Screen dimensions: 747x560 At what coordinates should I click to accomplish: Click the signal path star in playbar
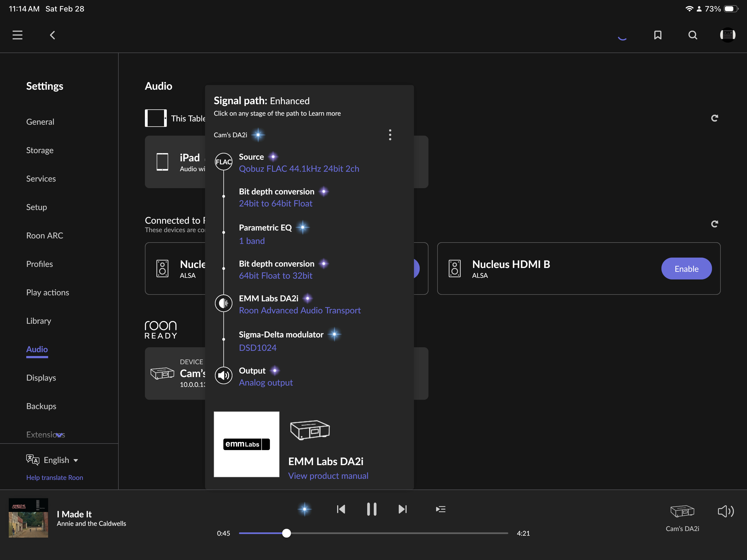click(304, 509)
